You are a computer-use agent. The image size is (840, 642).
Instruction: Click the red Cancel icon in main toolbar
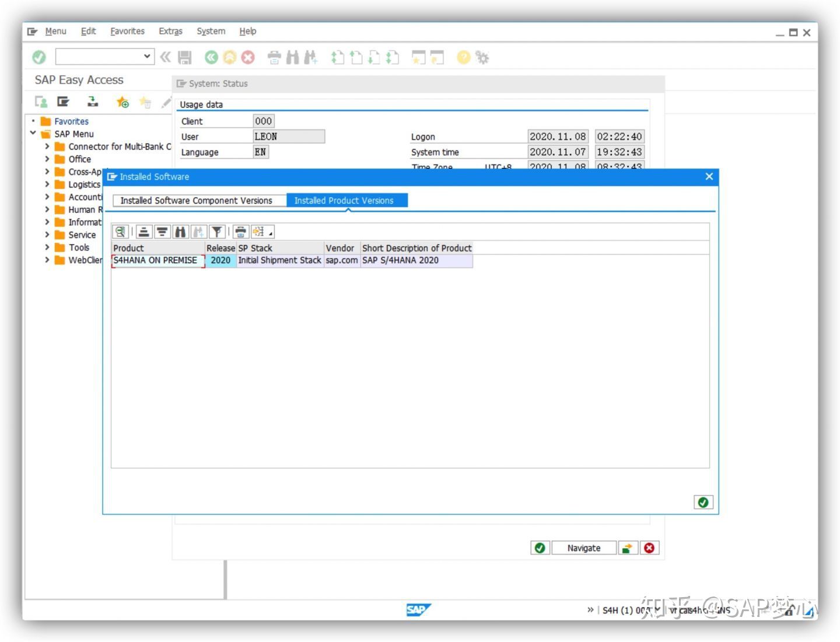(x=248, y=57)
